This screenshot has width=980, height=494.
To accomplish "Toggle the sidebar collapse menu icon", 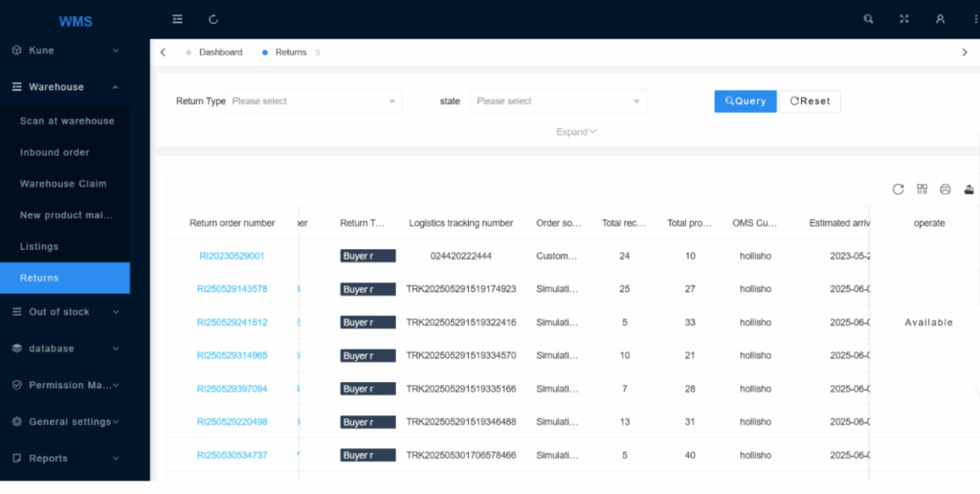I will tap(177, 19).
